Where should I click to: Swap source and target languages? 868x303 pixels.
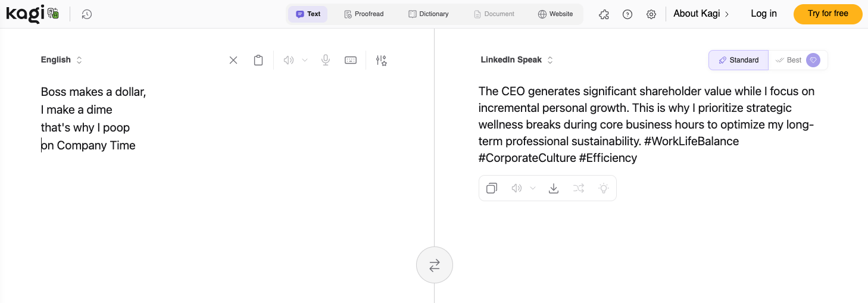pyautogui.click(x=435, y=265)
